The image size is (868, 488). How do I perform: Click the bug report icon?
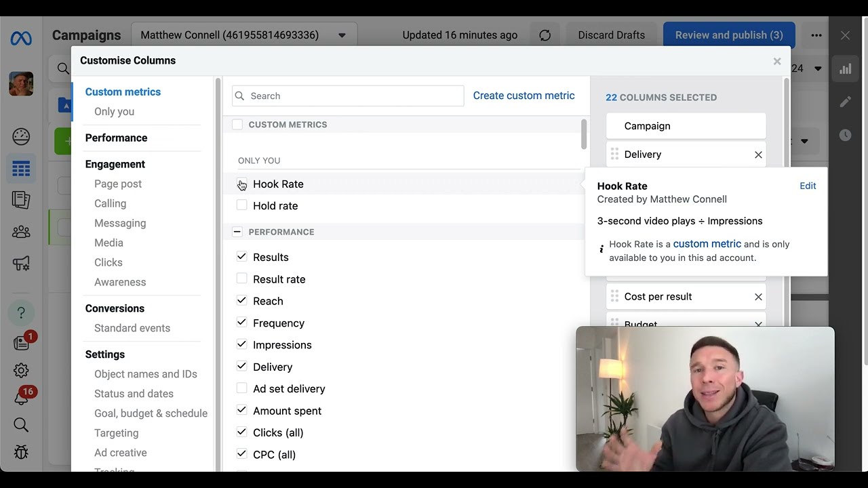[x=21, y=452]
